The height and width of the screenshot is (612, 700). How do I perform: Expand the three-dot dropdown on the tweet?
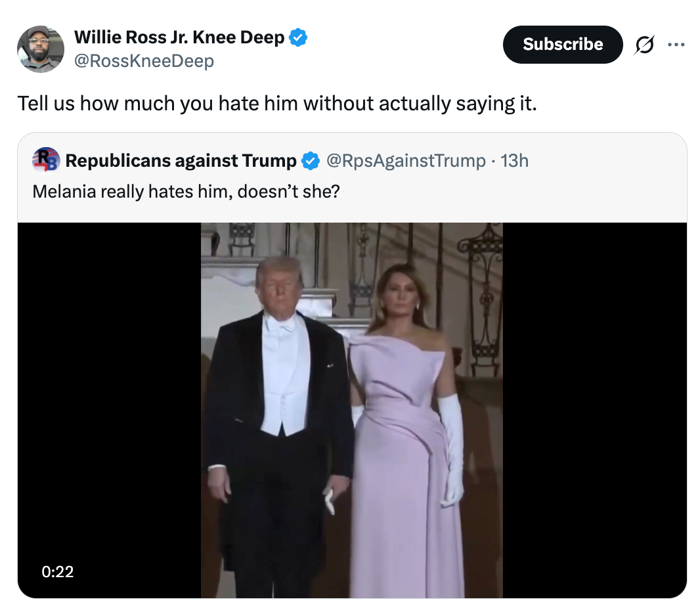(677, 44)
